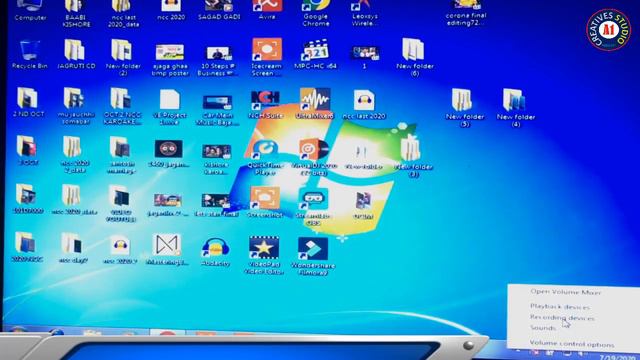Select the video file labeled 1
The width and height of the screenshot is (640, 360).
(x=364, y=57)
